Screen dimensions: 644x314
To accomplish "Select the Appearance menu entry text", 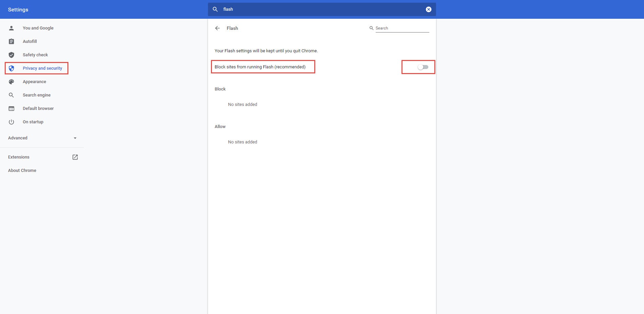I will 35,82.
